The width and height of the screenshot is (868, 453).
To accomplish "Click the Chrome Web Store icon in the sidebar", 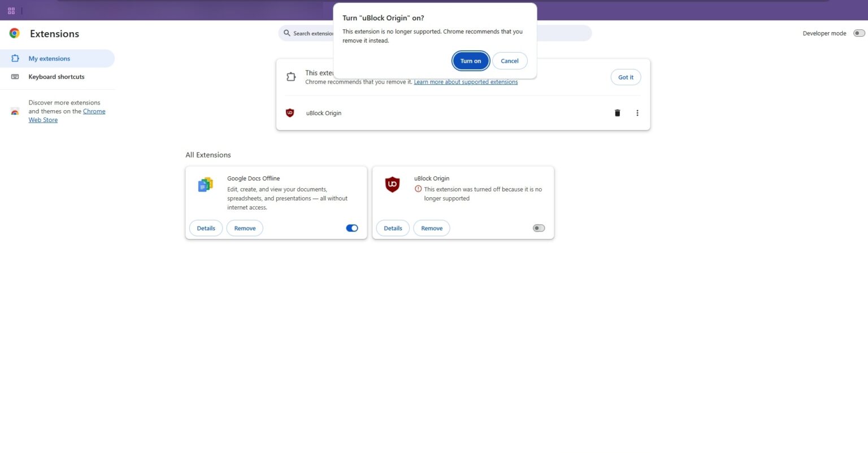I will [15, 112].
